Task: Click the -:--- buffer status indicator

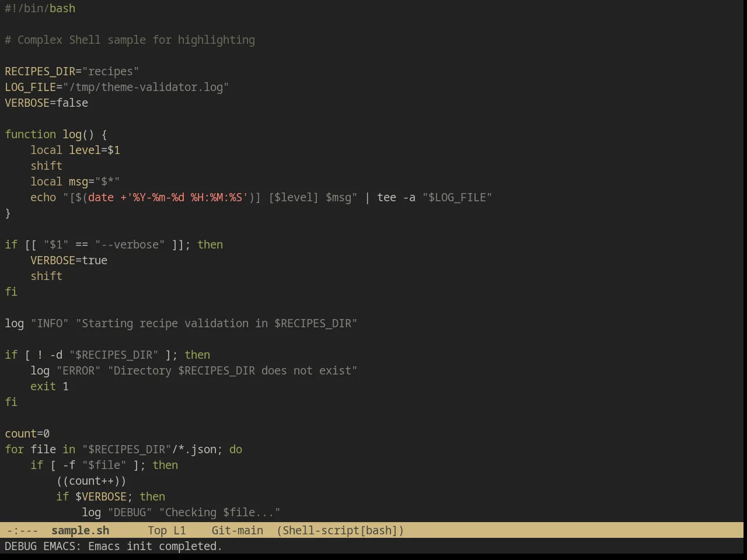Action: 22,530
